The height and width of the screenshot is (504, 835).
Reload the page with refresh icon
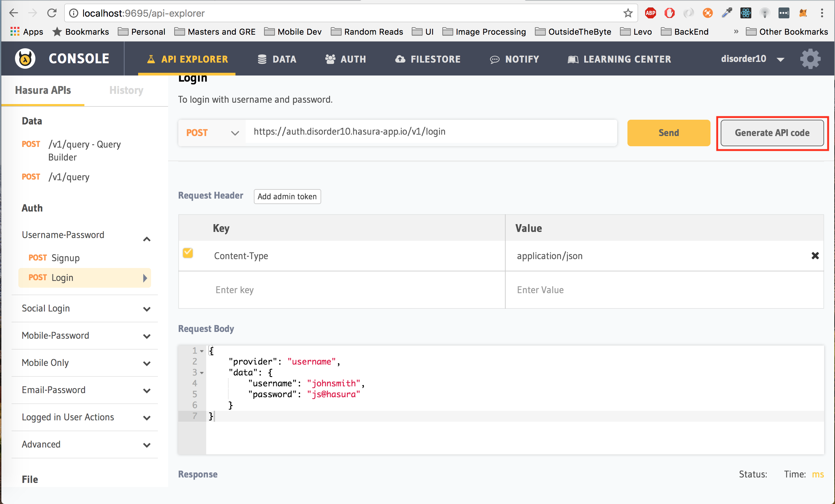(52, 13)
